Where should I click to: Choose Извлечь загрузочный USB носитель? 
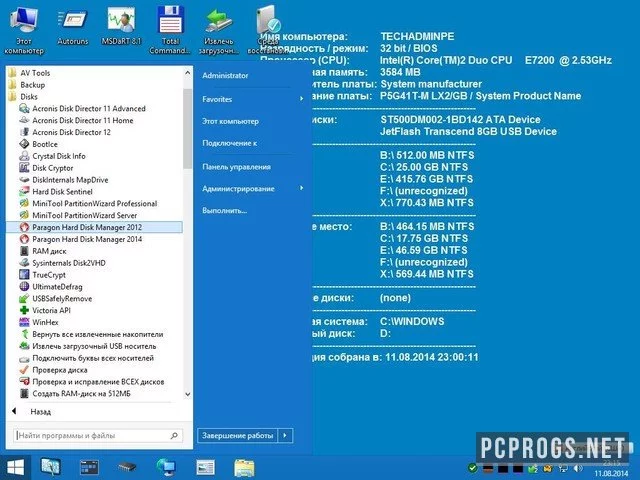(95, 346)
